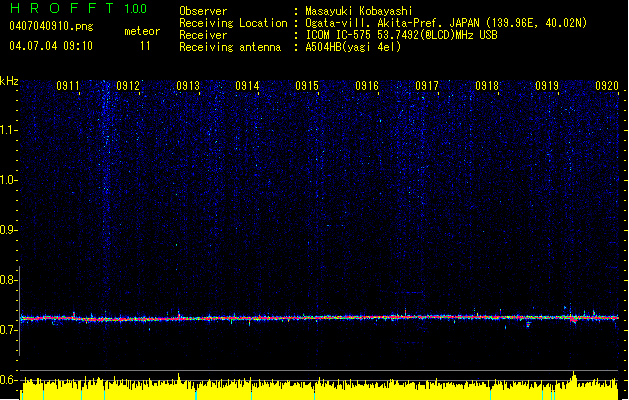Click the 0916 time marker
The image size is (629, 400).
[367, 86]
